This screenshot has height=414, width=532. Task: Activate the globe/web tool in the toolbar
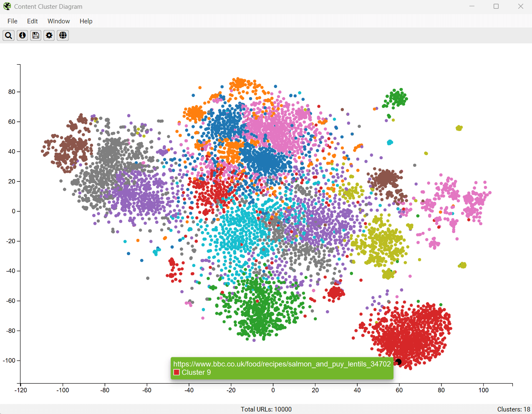(x=63, y=35)
